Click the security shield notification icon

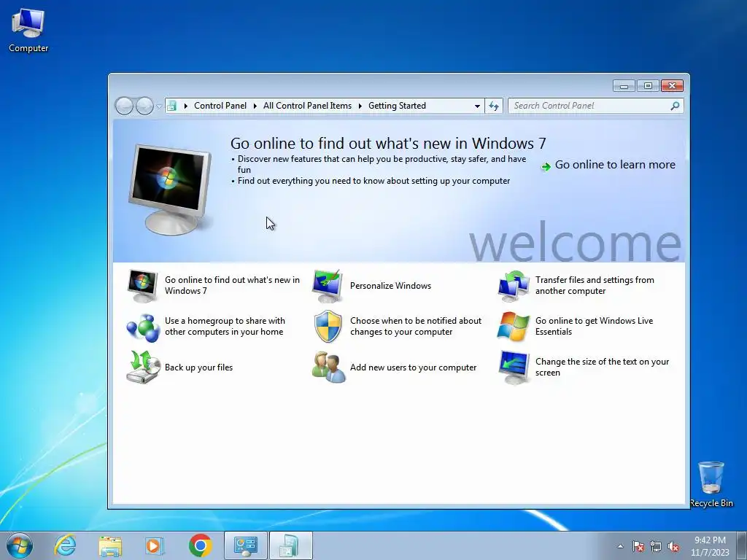coord(328,327)
